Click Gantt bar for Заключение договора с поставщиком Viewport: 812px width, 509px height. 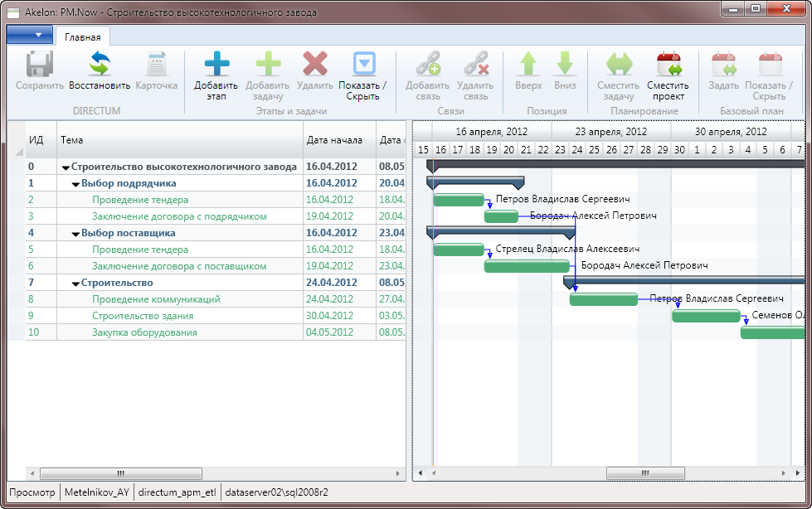coord(527,266)
